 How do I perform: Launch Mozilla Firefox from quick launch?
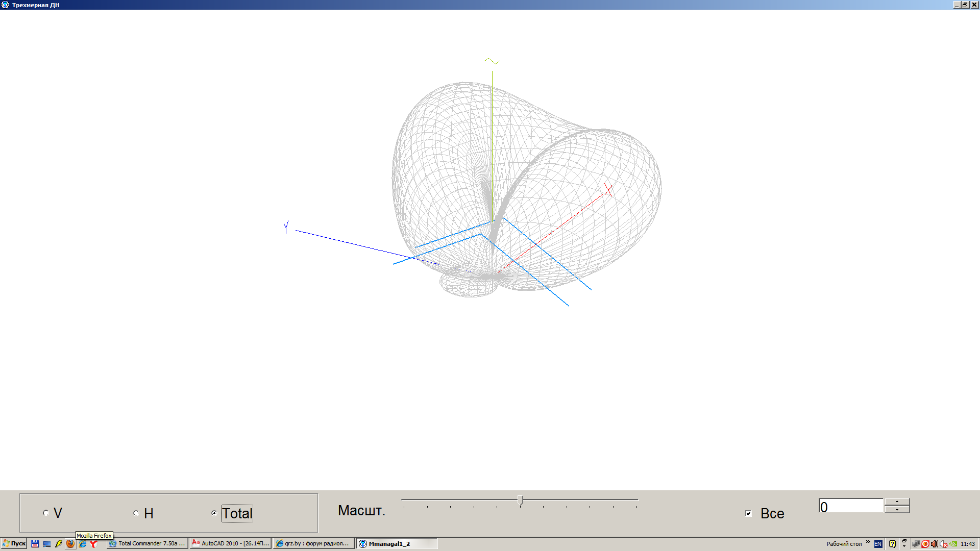pyautogui.click(x=70, y=544)
